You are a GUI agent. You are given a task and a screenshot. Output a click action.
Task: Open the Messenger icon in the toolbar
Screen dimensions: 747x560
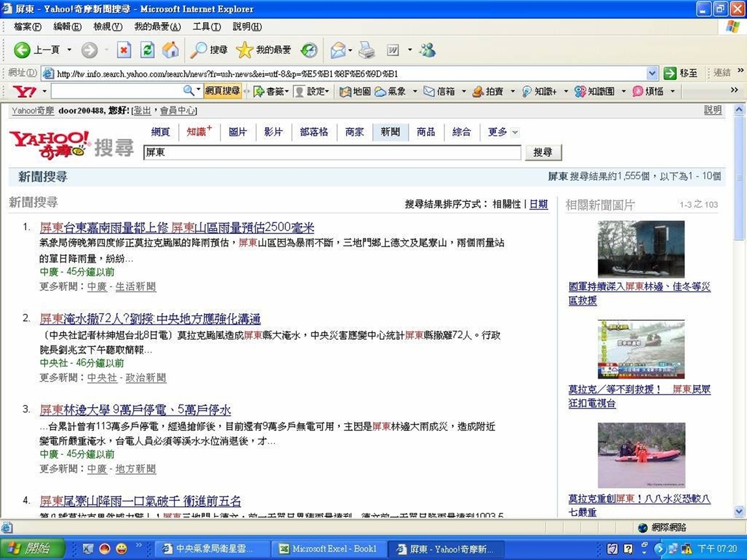(427, 50)
